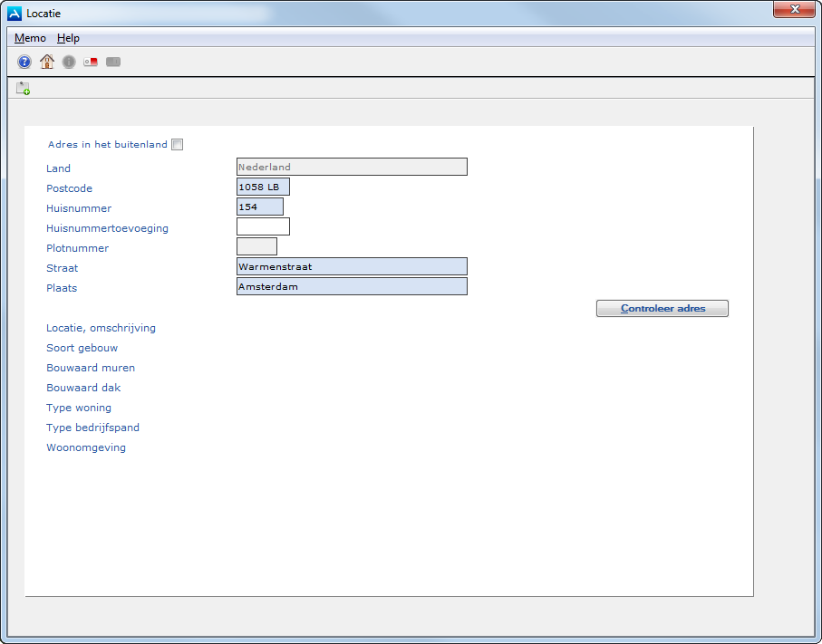Open the Help menu
The height and width of the screenshot is (644, 822).
pos(68,38)
